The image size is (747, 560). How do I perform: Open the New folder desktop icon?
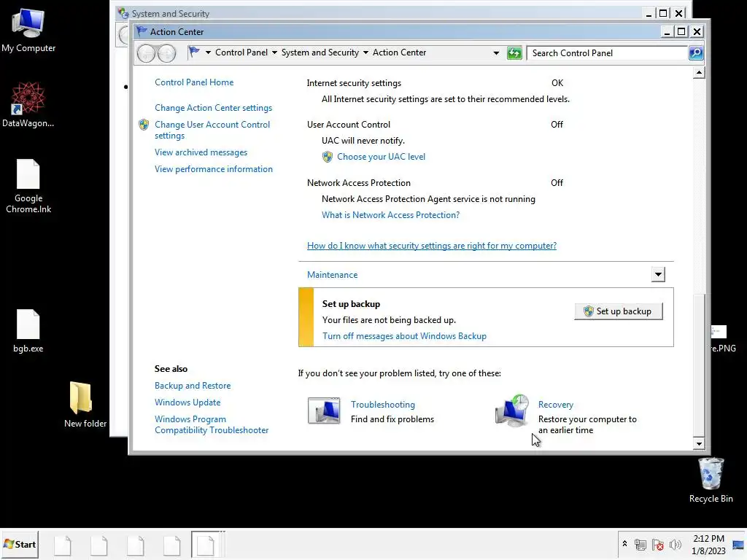point(85,404)
